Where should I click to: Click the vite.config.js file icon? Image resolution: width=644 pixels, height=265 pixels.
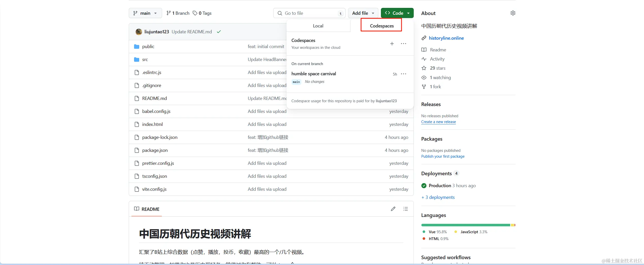(137, 189)
